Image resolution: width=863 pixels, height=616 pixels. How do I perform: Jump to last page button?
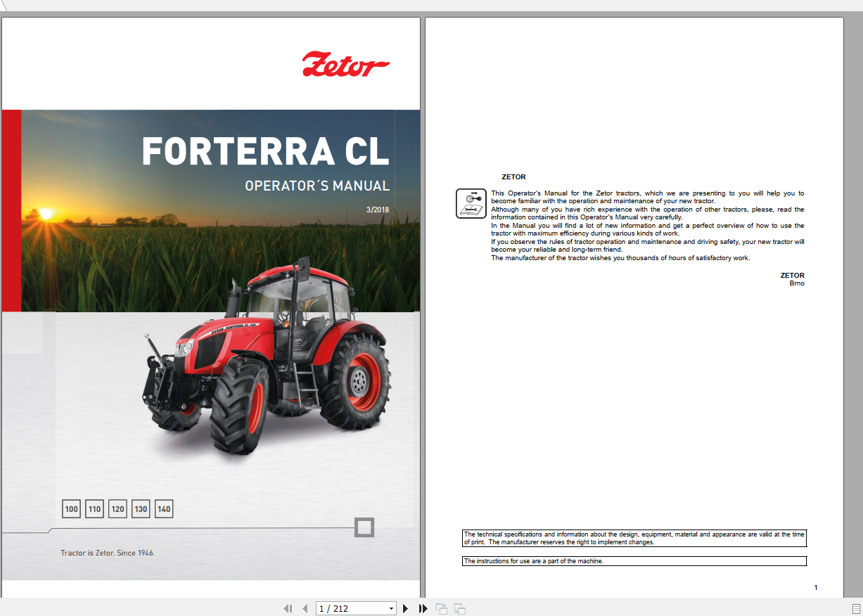tap(423, 608)
